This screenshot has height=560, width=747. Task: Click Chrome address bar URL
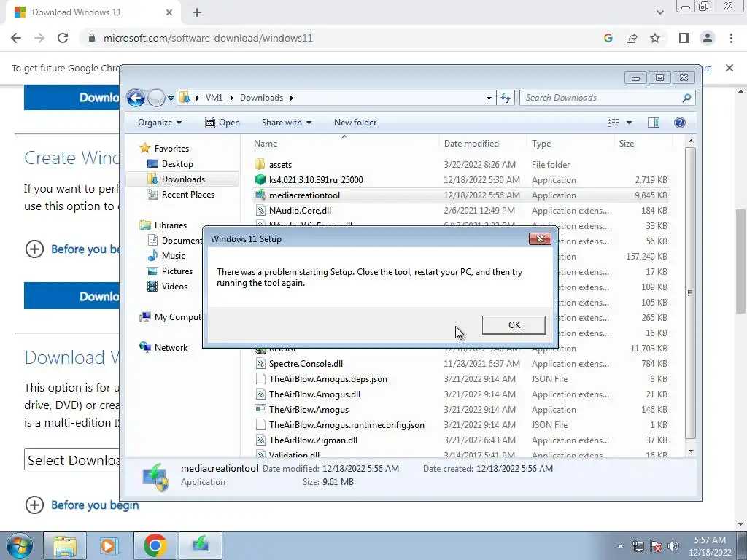[x=208, y=38]
